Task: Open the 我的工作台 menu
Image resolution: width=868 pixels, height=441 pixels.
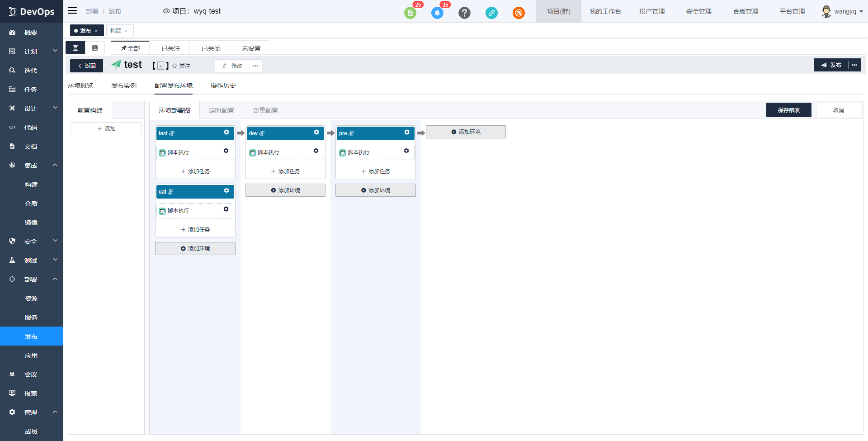Action: pyautogui.click(x=606, y=11)
